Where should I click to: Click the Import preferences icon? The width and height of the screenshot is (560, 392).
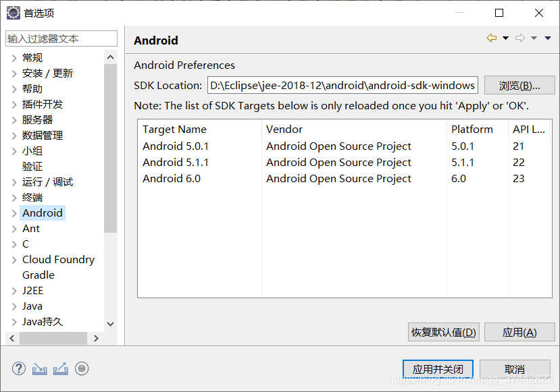(x=40, y=369)
